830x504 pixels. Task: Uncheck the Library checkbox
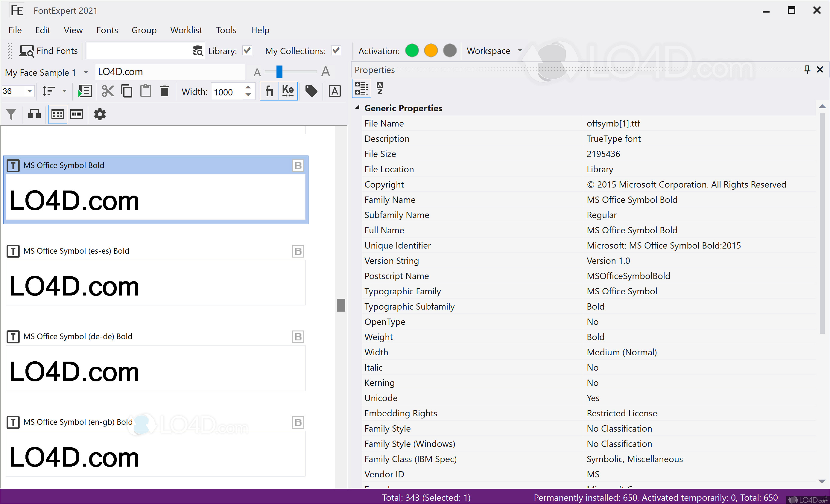tap(247, 51)
